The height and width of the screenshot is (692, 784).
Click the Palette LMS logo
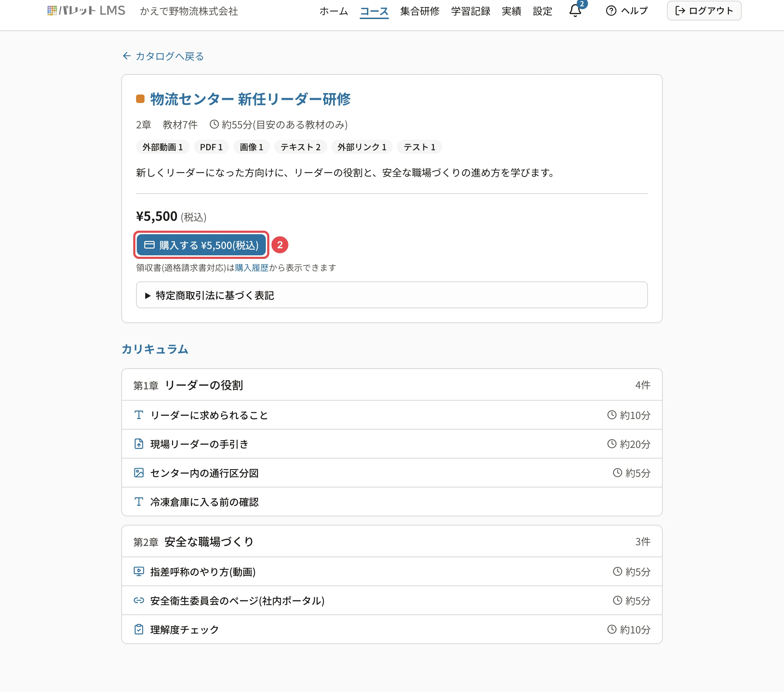click(86, 11)
